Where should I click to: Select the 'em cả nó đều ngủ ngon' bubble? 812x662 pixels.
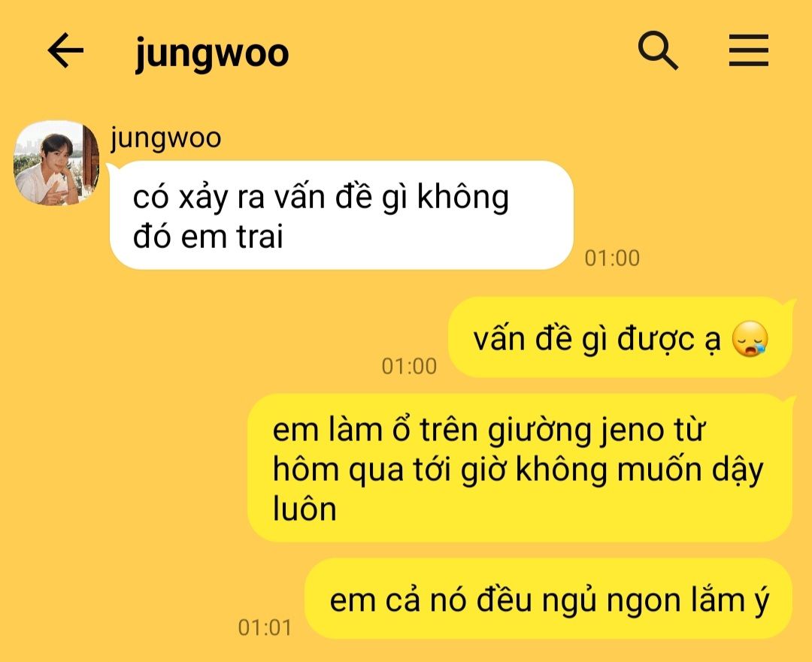click(548, 599)
